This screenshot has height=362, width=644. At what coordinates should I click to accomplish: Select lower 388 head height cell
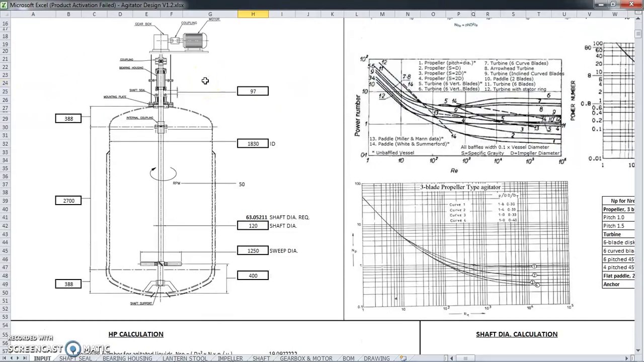click(x=68, y=284)
